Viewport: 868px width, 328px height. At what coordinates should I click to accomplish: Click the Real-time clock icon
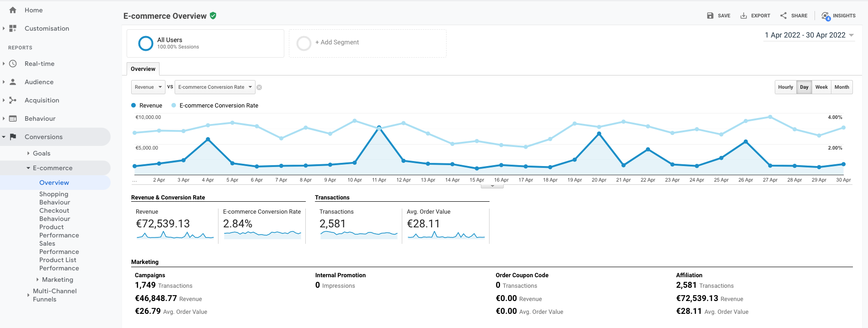[x=13, y=64]
